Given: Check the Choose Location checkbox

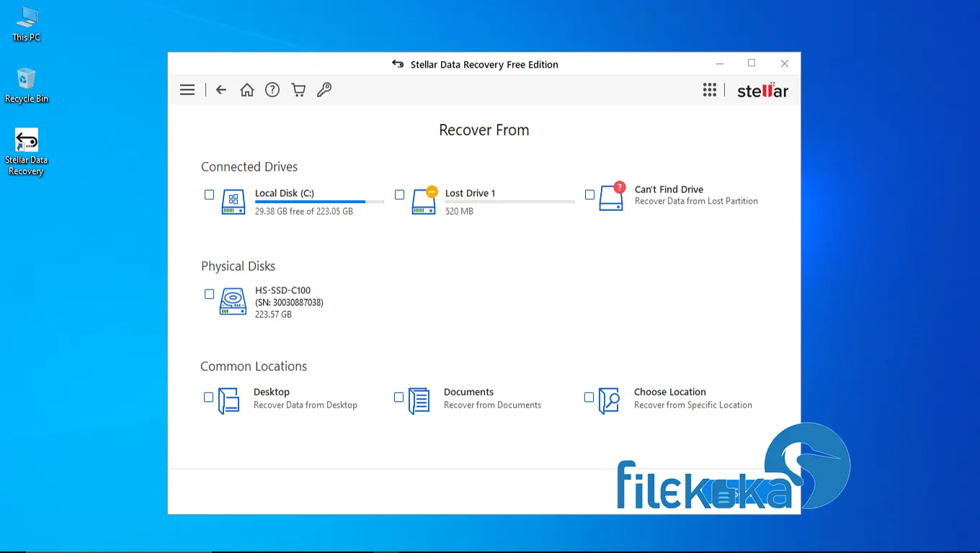Looking at the screenshot, I should point(589,397).
